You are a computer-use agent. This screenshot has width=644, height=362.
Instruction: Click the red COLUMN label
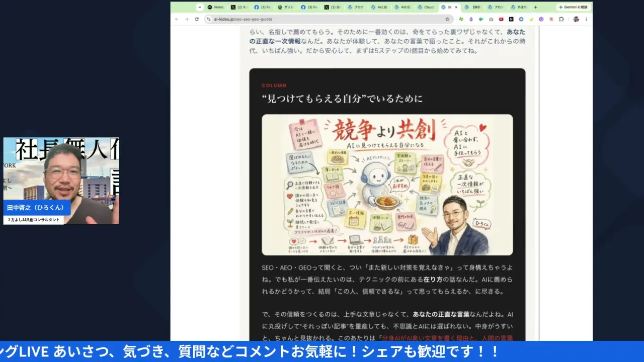pyautogui.click(x=274, y=85)
